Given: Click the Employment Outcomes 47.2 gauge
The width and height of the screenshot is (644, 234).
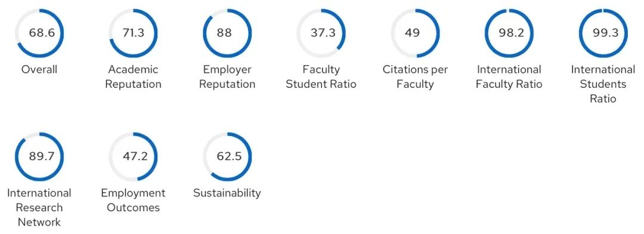Looking at the screenshot, I should (x=133, y=156).
